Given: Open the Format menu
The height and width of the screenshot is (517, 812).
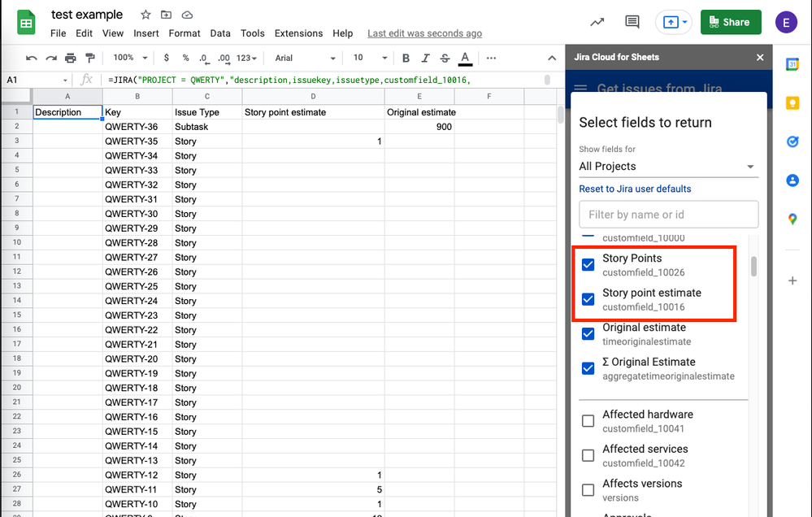Looking at the screenshot, I should (x=185, y=33).
